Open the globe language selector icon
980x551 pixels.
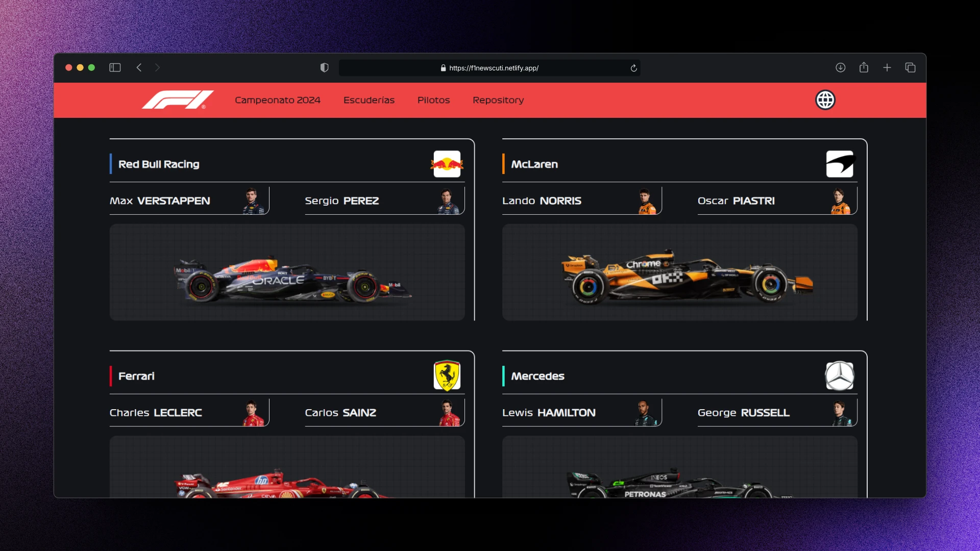825,100
